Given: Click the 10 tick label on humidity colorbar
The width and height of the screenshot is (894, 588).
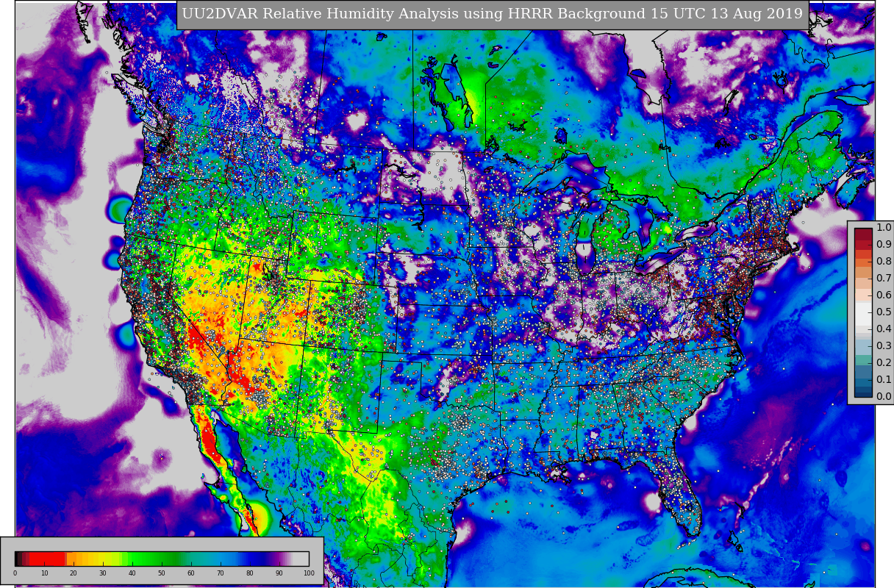Looking at the screenshot, I should click(x=44, y=573).
